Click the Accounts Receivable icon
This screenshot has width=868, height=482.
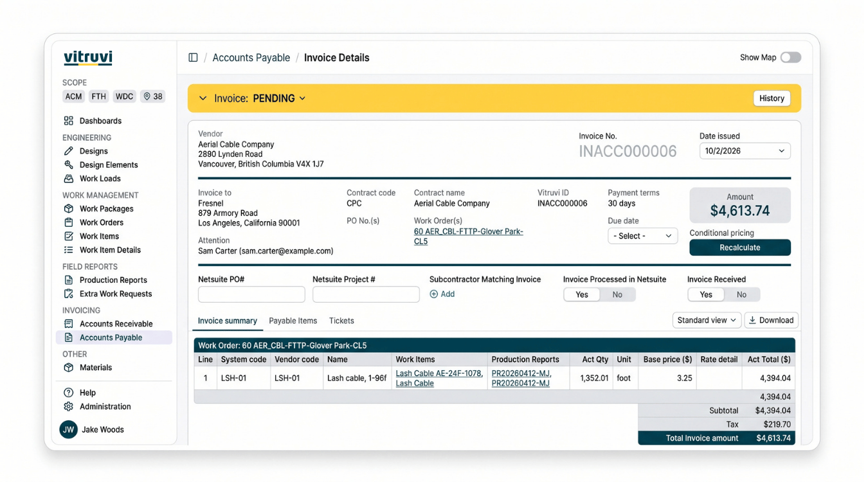69,324
